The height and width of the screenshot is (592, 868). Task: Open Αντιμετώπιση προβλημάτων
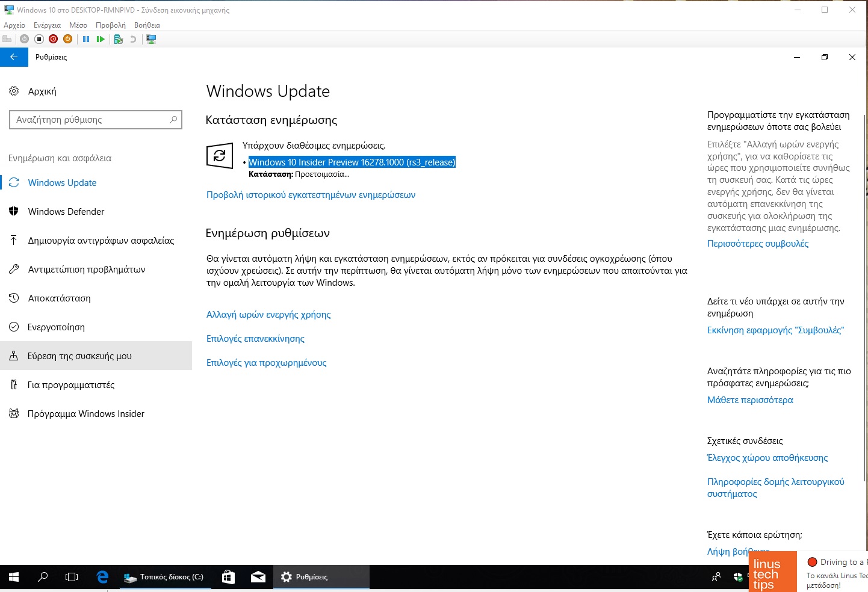click(x=96, y=270)
